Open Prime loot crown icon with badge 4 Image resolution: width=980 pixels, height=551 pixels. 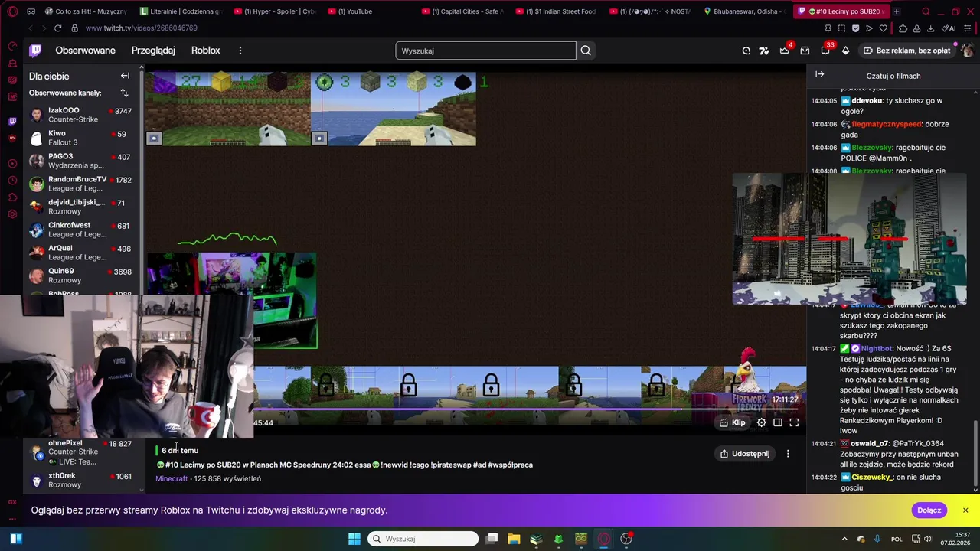(x=785, y=51)
